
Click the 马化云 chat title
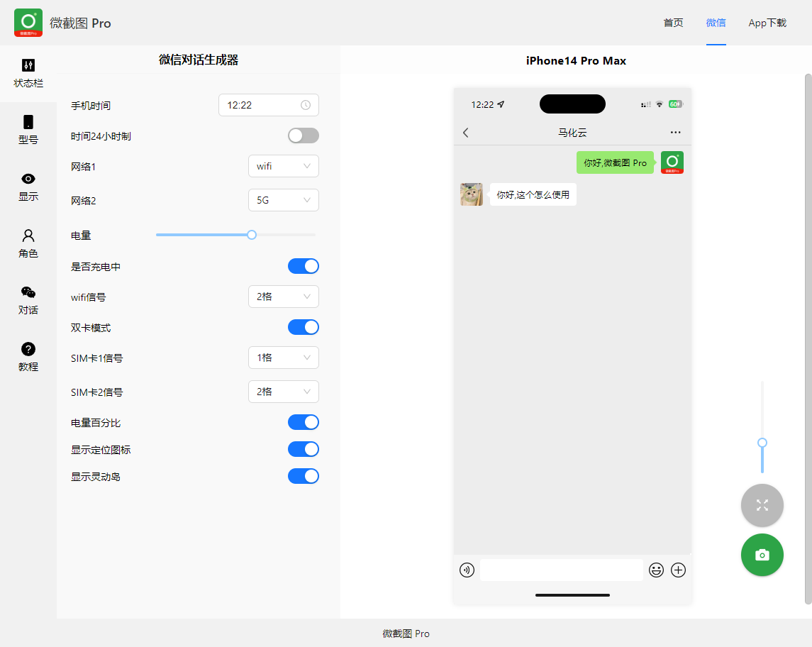click(572, 133)
